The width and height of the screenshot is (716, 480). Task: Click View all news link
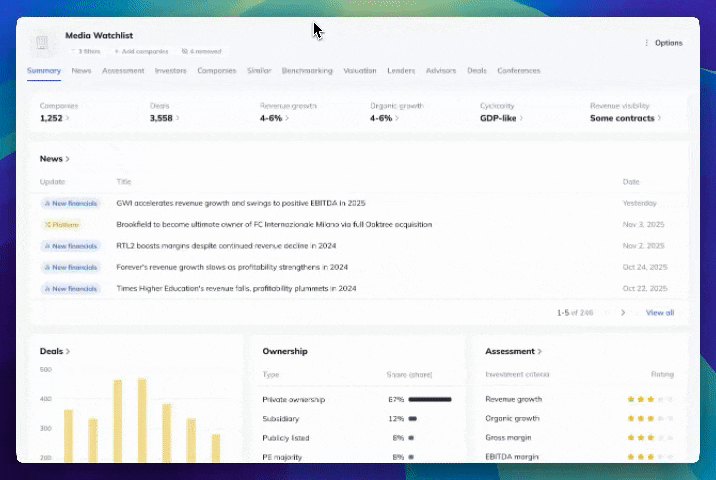(x=659, y=313)
